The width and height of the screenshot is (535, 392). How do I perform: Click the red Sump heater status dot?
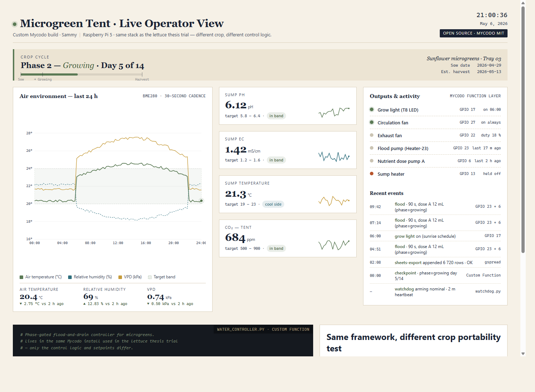pyautogui.click(x=372, y=174)
